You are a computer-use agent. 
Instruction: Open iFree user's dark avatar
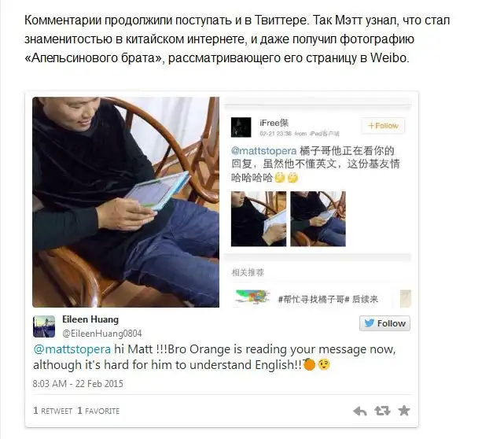coord(241,127)
